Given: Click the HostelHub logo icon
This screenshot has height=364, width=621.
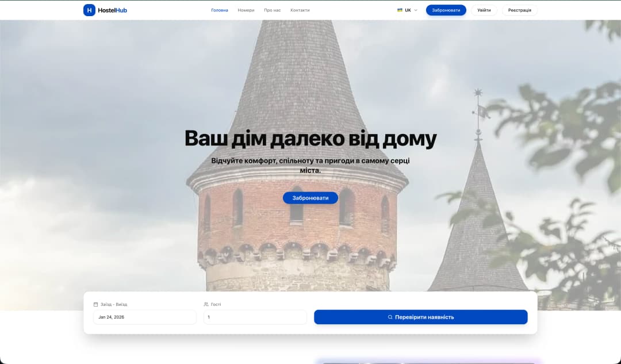Looking at the screenshot, I should [x=89, y=10].
